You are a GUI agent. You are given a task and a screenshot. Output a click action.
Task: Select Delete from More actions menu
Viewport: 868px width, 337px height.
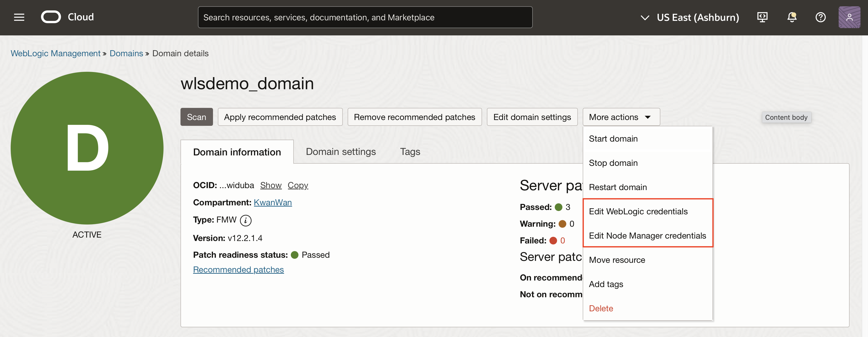(601, 308)
